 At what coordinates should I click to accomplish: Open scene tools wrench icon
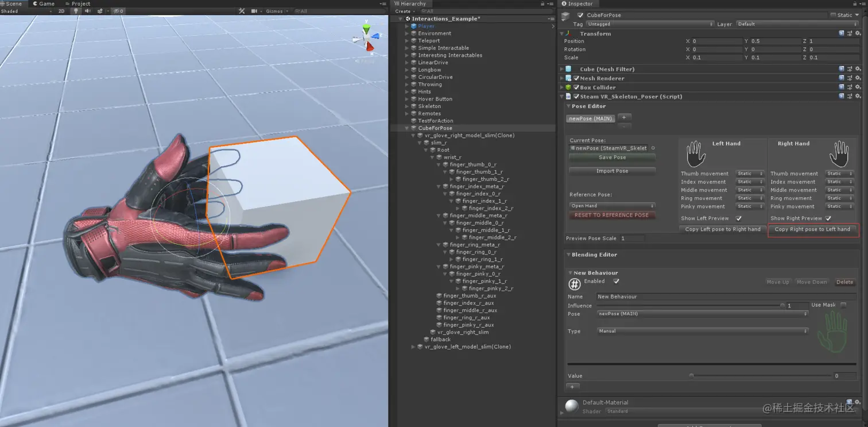pyautogui.click(x=242, y=11)
